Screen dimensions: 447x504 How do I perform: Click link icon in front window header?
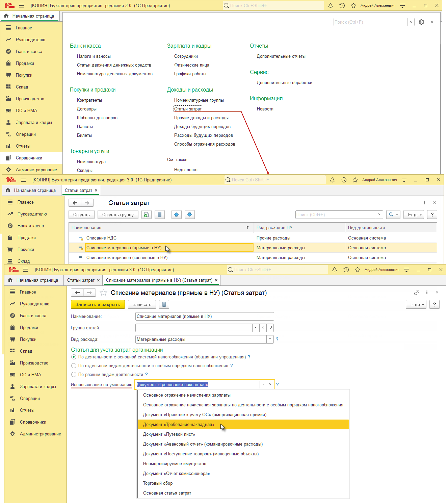[x=417, y=292]
